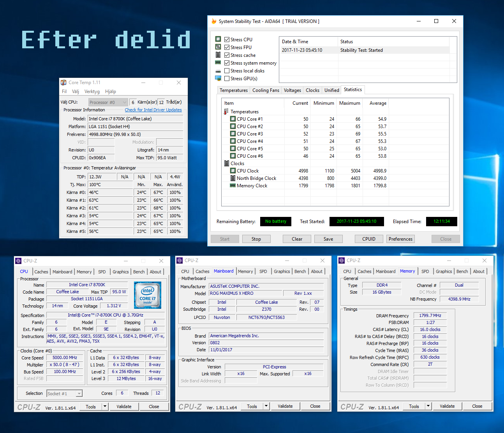The image size is (504, 433).
Task: Click Validate in the Mainboard CPU-Z window
Action: [285, 406]
